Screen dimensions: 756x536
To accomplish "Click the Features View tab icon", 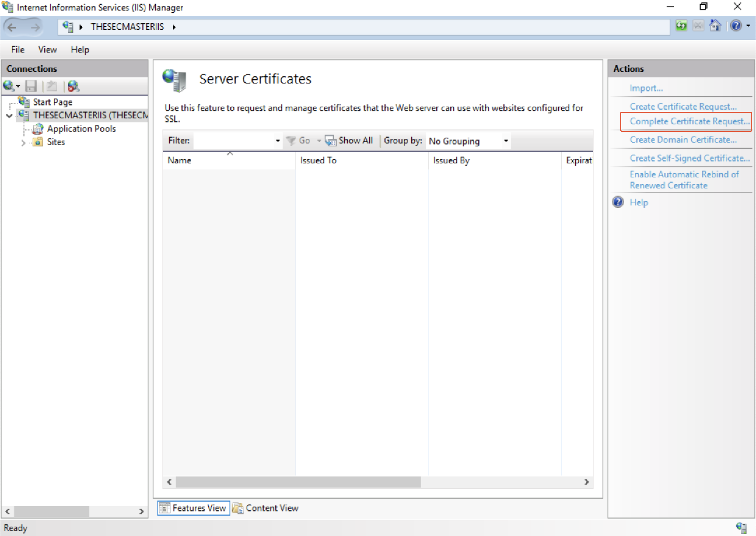I will 165,508.
